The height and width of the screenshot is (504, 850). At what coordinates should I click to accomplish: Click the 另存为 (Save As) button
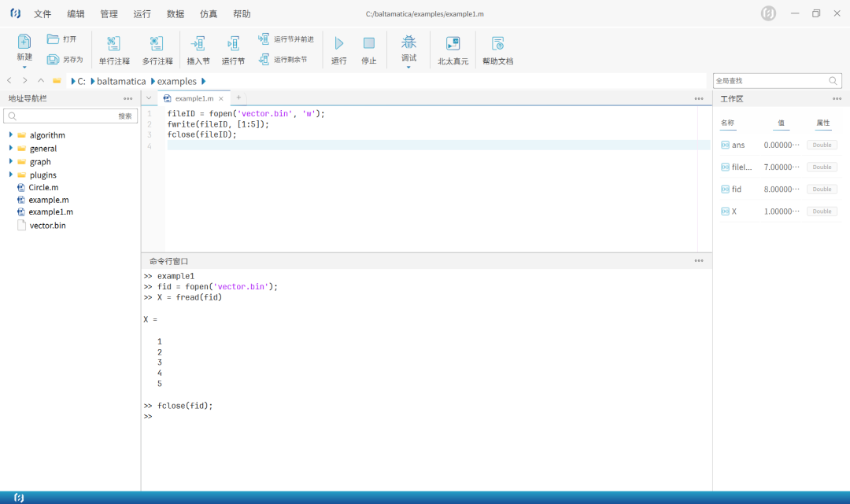[x=65, y=60]
